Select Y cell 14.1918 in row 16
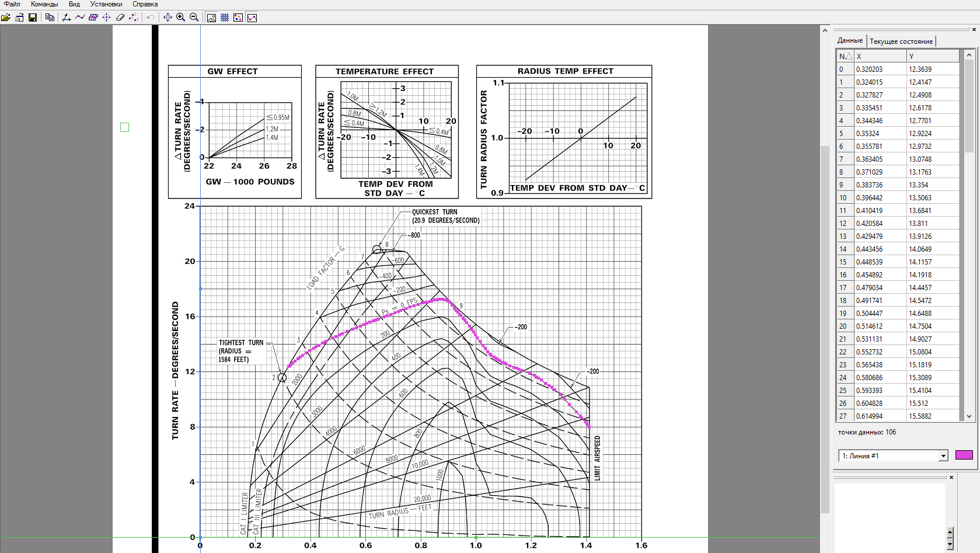Screen dimensions: 980x553 tap(933, 274)
